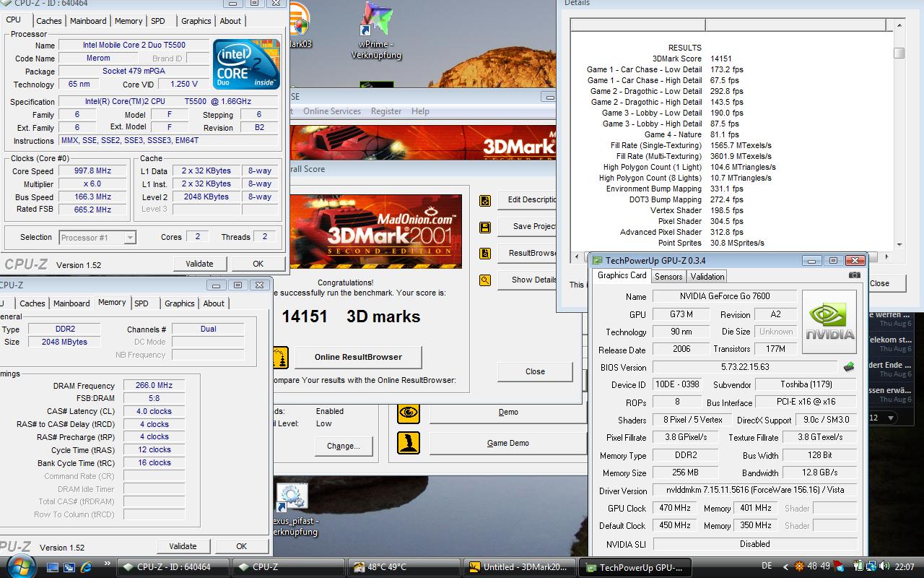Select the 3DMark Score 14151 result row
This screenshot has height=578, width=924.
pyautogui.click(x=692, y=59)
